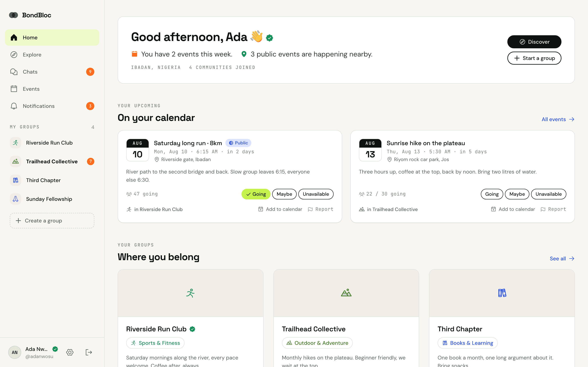588x367 pixels.
Task: Toggle Going on Saturday long run
Action: 256,194
